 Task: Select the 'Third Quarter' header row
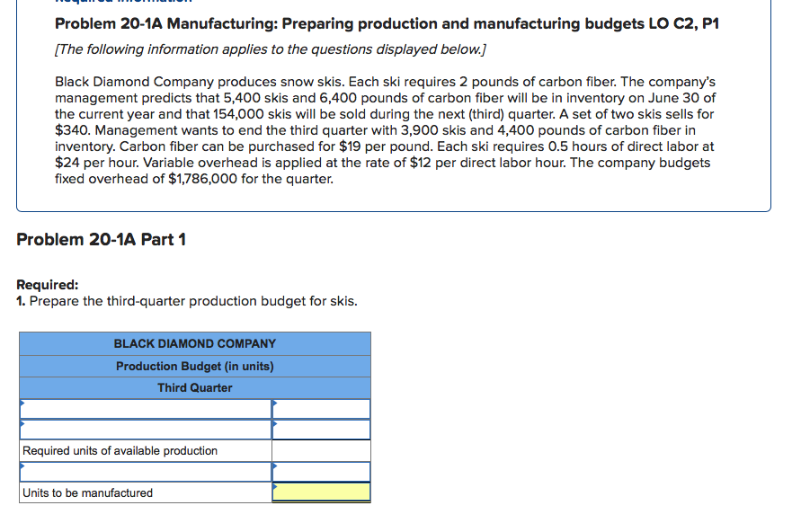coord(194,386)
